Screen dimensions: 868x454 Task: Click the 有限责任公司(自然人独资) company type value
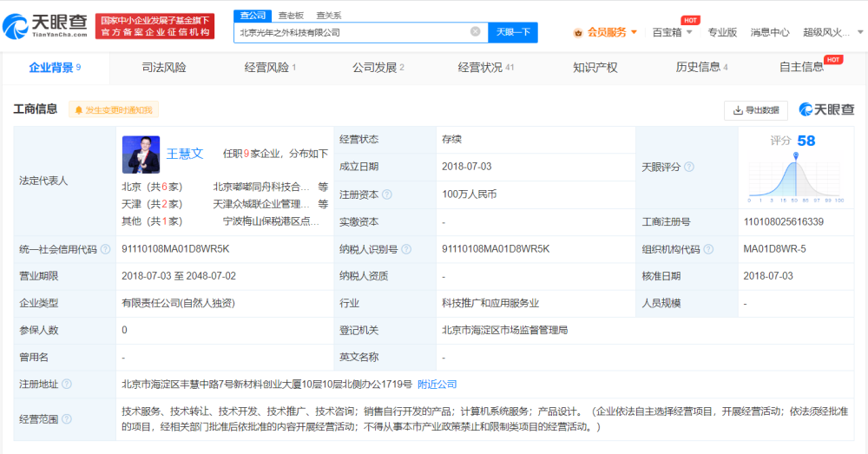(x=178, y=304)
